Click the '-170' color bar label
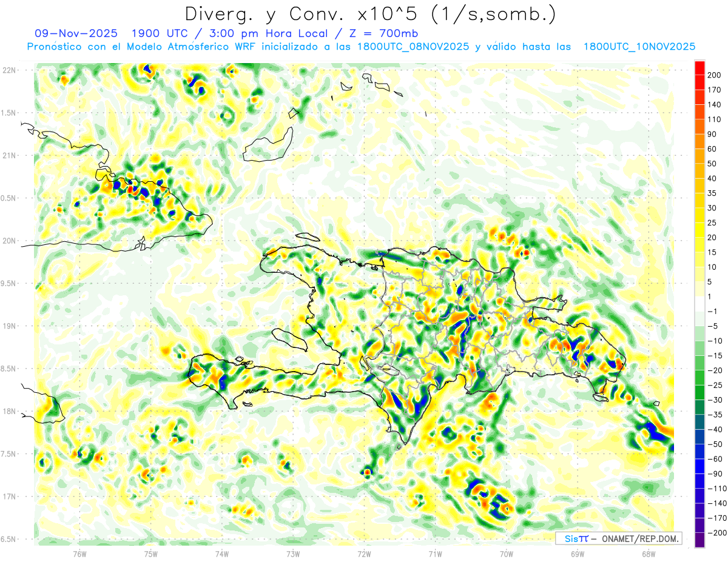This screenshot has width=728, height=562. [x=717, y=518]
